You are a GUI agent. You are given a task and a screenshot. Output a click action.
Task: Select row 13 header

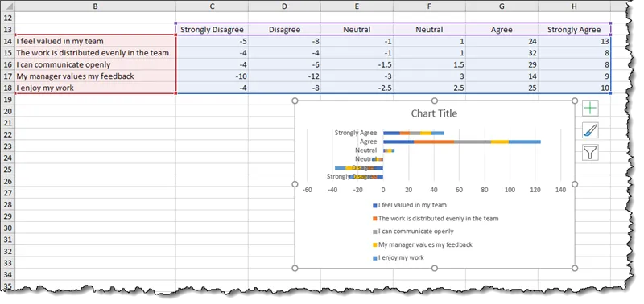8,30
